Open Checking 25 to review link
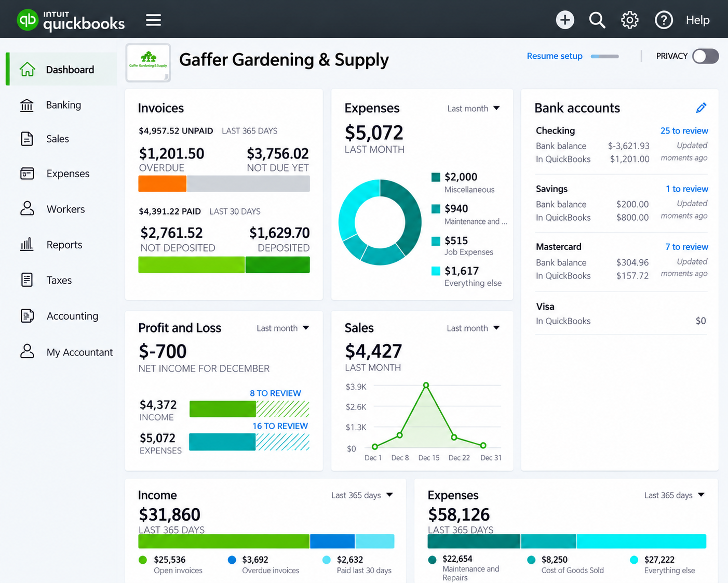This screenshot has height=583, width=728. 684,131
